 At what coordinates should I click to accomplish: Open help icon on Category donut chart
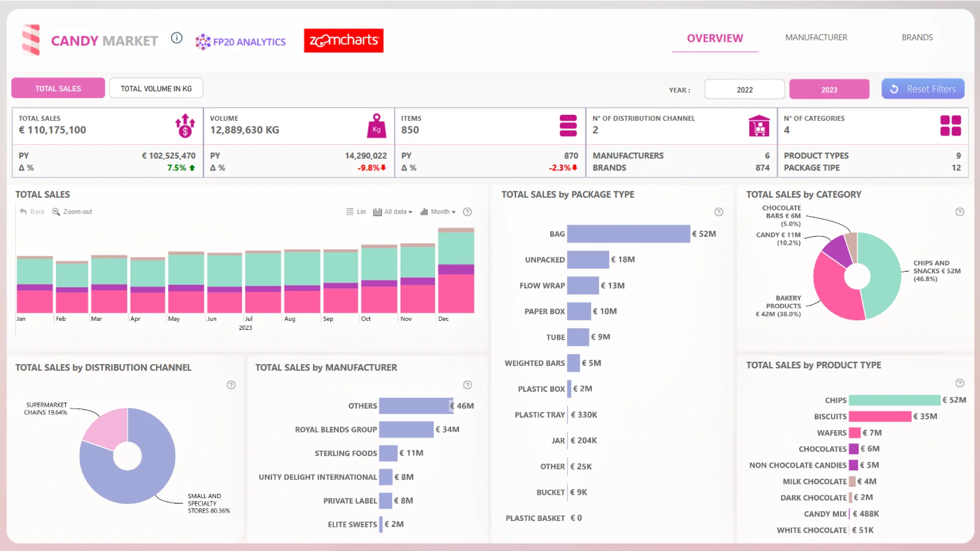[960, 212]
